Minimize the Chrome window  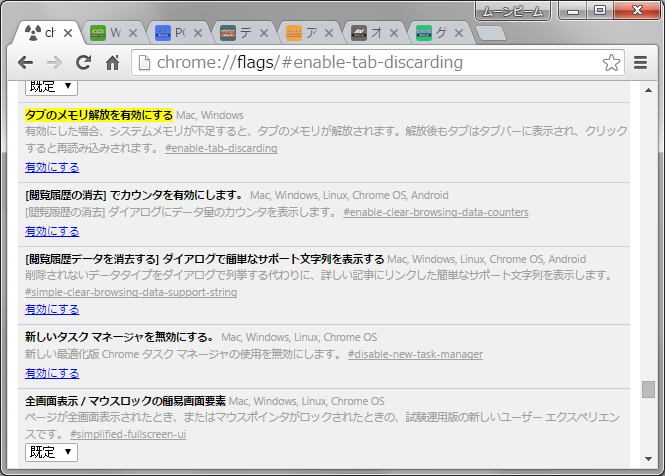pos(573,11)
